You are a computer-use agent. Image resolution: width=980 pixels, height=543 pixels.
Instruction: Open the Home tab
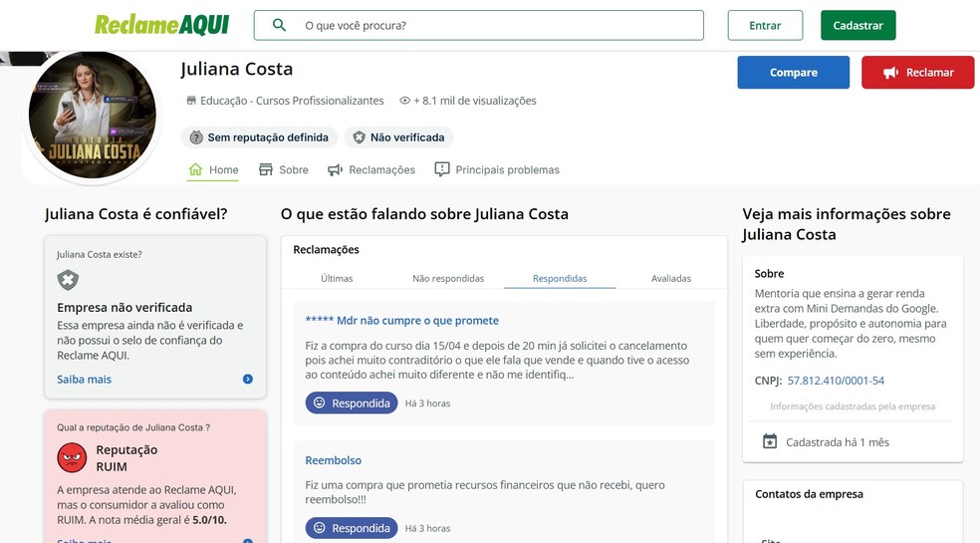213,170
